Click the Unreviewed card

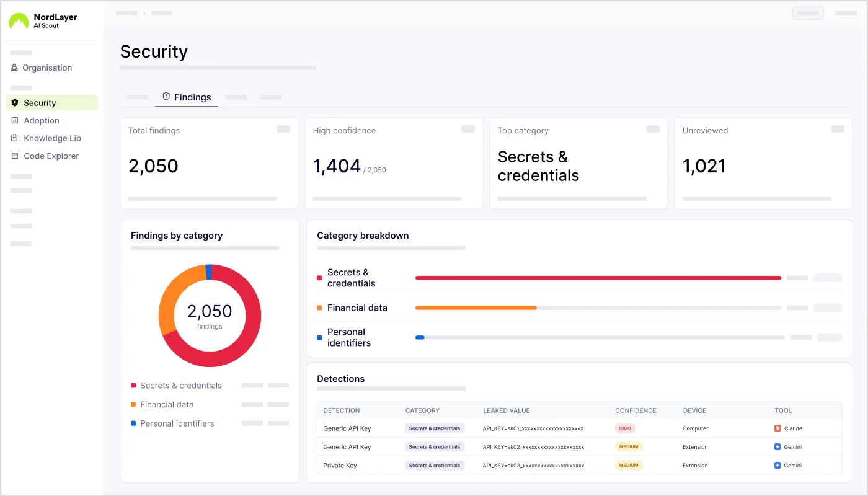[763, 163]
